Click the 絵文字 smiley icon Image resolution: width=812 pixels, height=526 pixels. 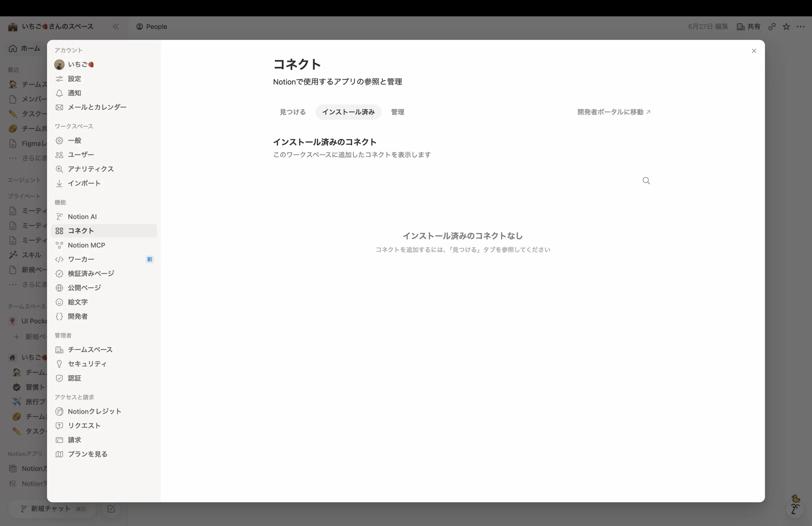59,302
